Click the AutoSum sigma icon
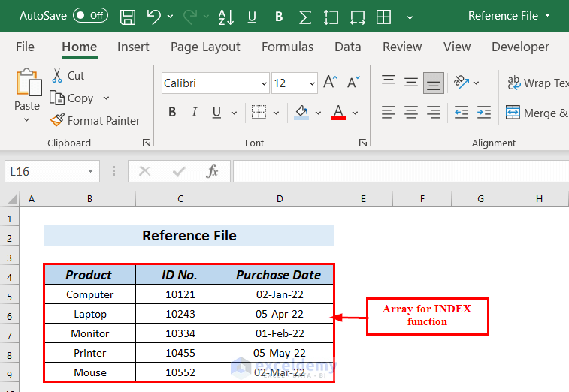Image resolution: width=569 pixels, height=392 pixels. tap(304, 16)
